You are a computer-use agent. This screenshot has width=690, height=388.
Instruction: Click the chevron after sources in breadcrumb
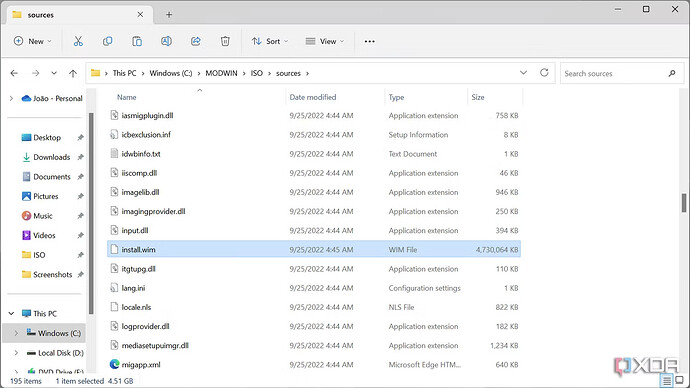click(x=308, y=73)
